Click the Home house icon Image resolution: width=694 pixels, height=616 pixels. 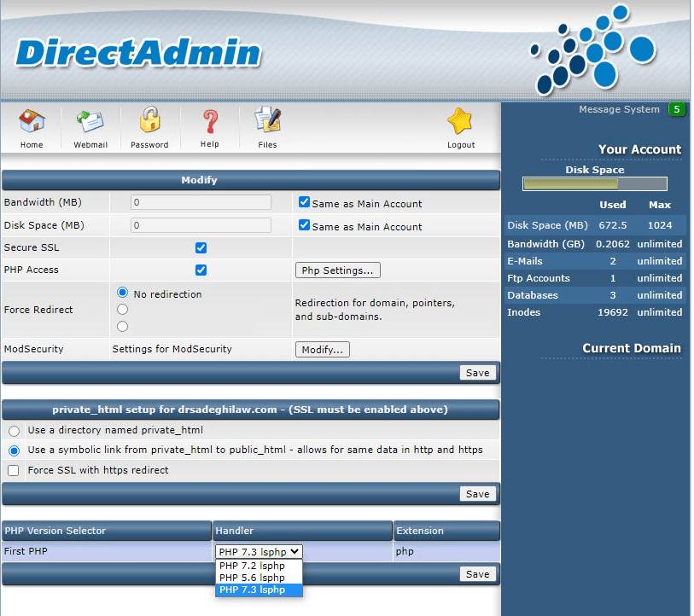click(32, 122)
